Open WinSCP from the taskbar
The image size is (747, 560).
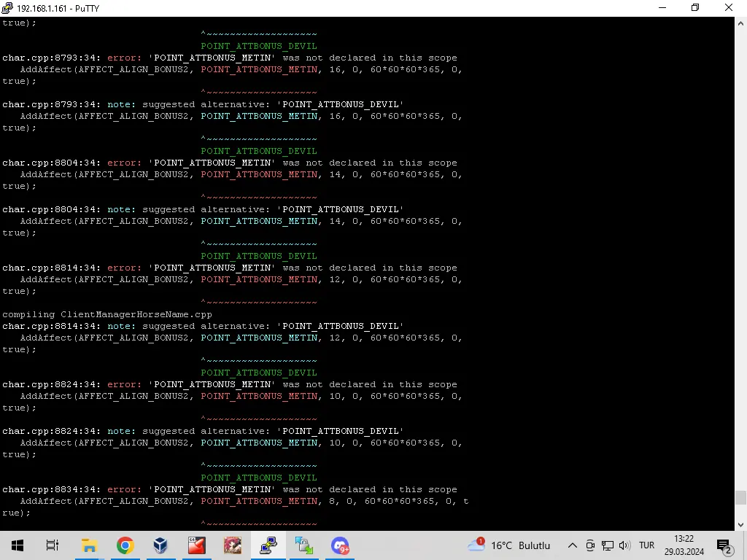click(303, 545)
